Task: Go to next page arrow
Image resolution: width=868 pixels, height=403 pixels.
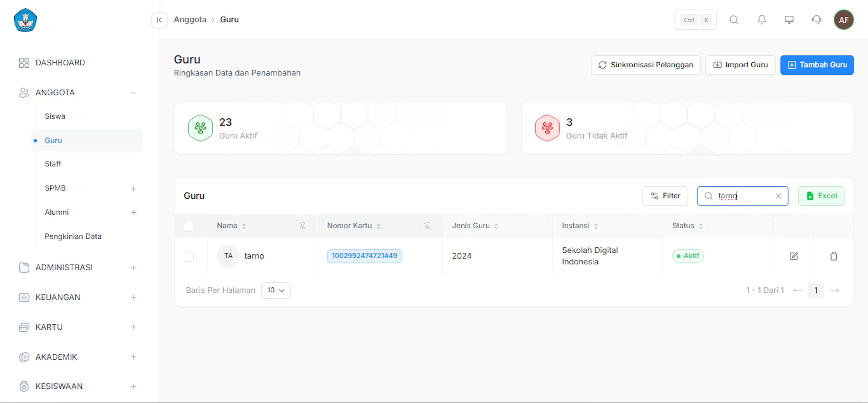Action: coord(835,290)
